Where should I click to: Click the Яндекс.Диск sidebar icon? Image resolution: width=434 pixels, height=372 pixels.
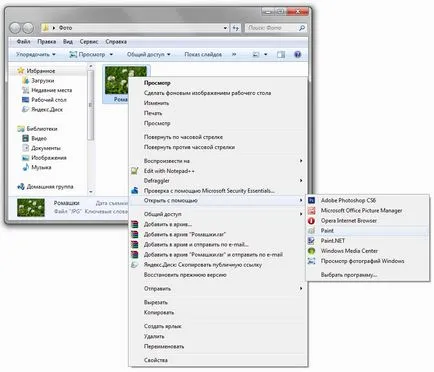pyautogui.click(x=25, y=109)
